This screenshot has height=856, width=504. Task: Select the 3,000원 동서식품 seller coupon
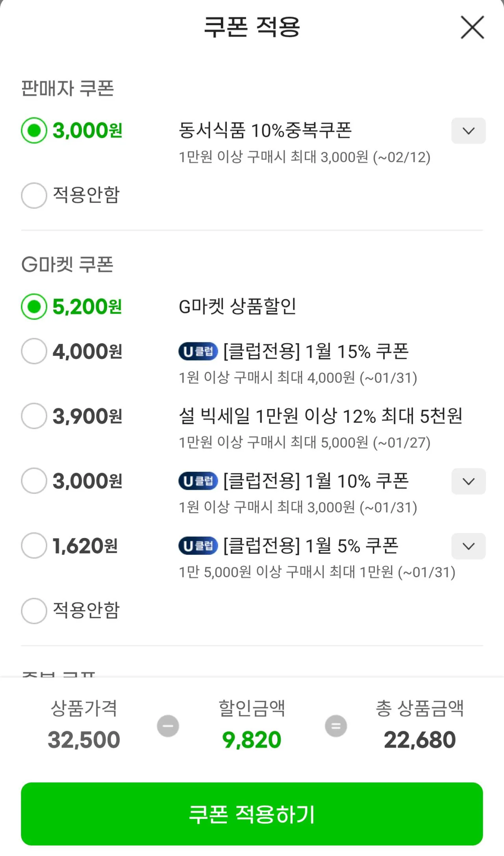[34, 130]
